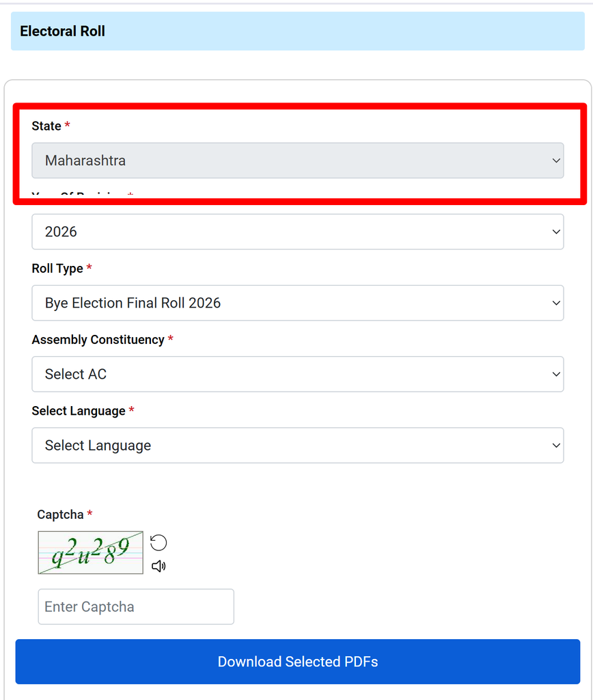Click the chevron arrow on the Roll Type dropdown
Screen dimensions: 593x700
556,303
